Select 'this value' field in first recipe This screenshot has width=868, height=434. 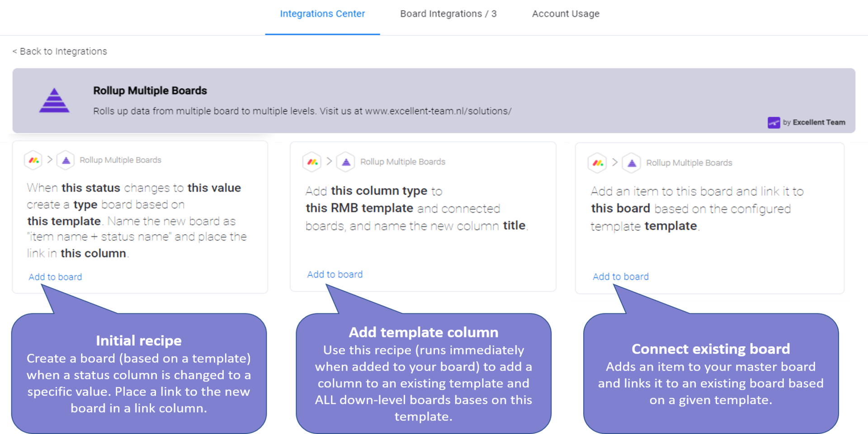(x=214, y=188)
